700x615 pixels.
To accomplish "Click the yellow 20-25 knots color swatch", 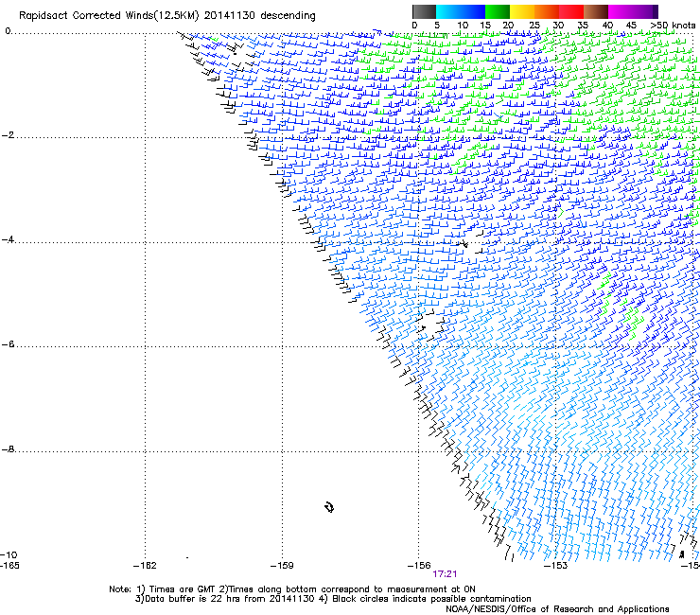I will (x=522, y=11).
